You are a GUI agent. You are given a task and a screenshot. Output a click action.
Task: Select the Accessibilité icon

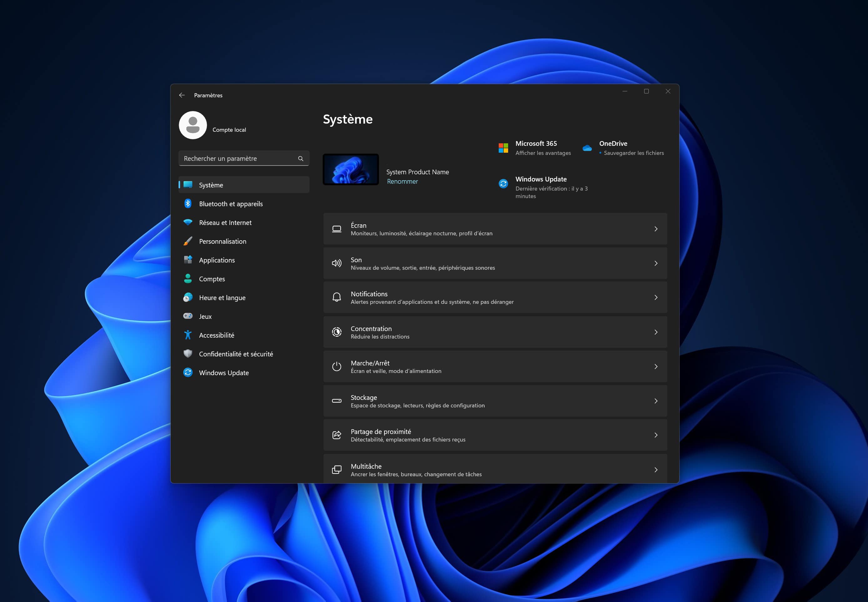click(189, 334)
